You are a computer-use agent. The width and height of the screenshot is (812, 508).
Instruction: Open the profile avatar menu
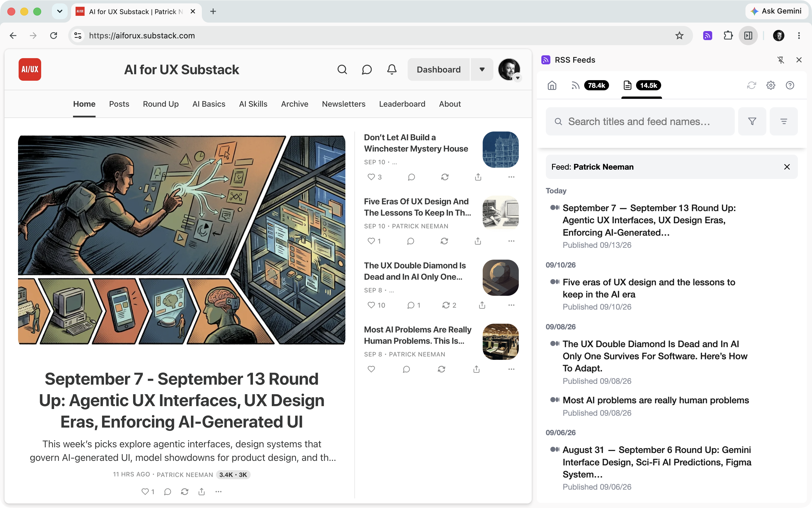point(509,69)
